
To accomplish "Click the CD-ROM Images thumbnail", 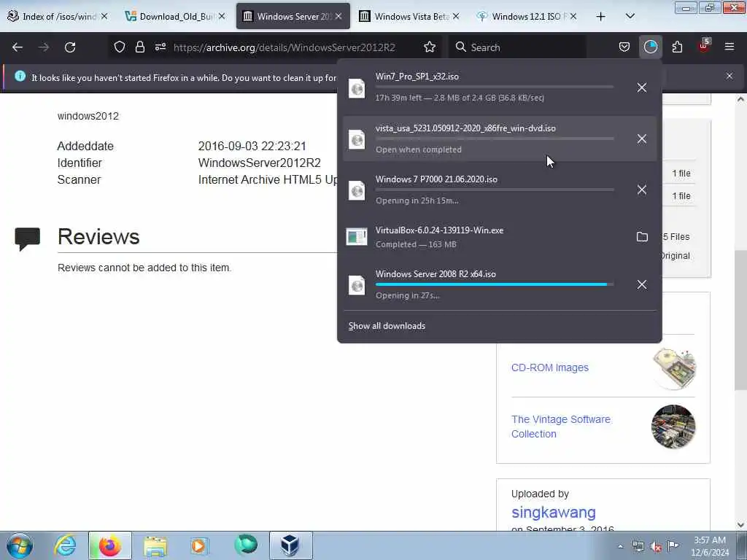I will (x=673, y=367).
